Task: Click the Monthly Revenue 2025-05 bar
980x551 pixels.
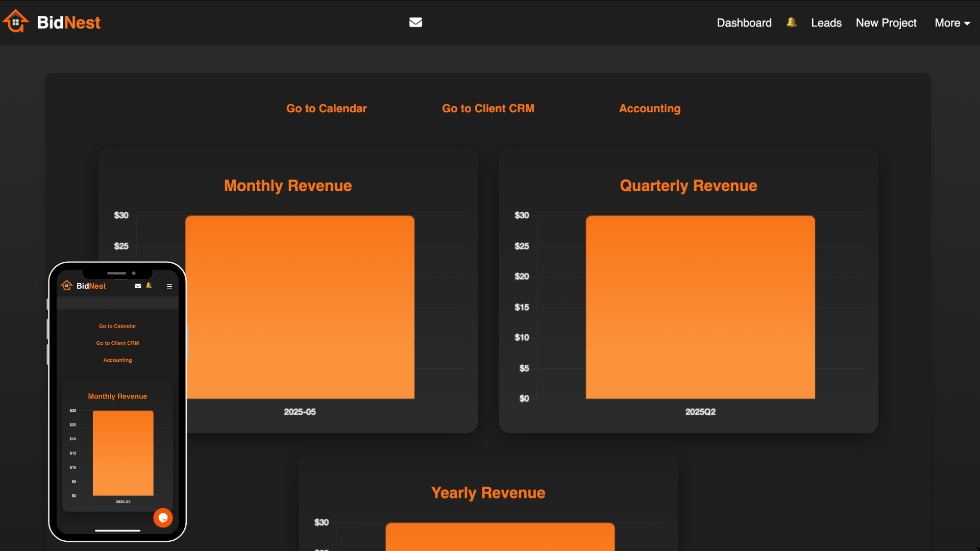Action: (x=300, y=306)
